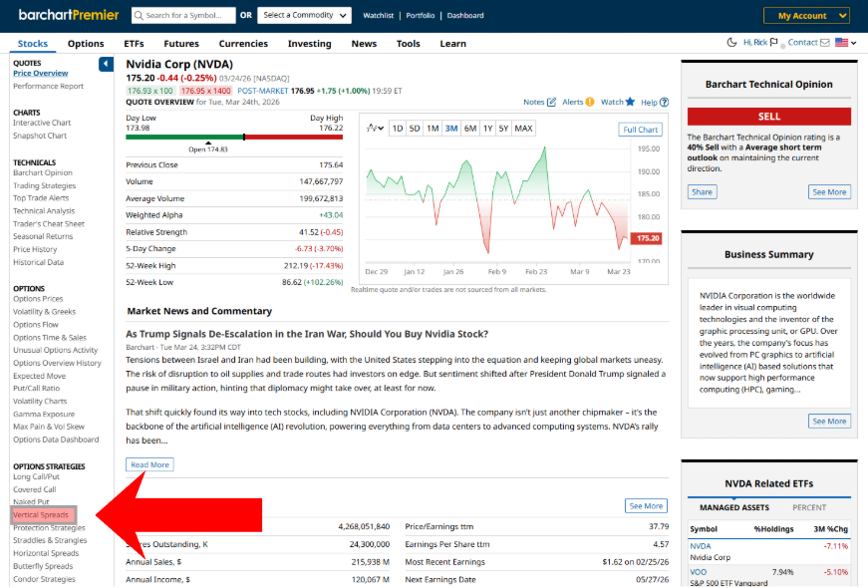Open the US flag country selector
The image size is (868, 588).
[846, 43]
